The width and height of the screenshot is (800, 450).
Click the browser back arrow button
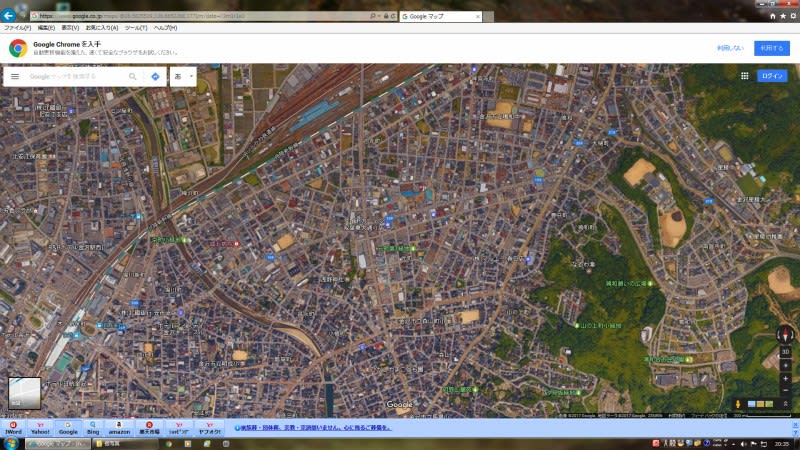pos(8,15)
